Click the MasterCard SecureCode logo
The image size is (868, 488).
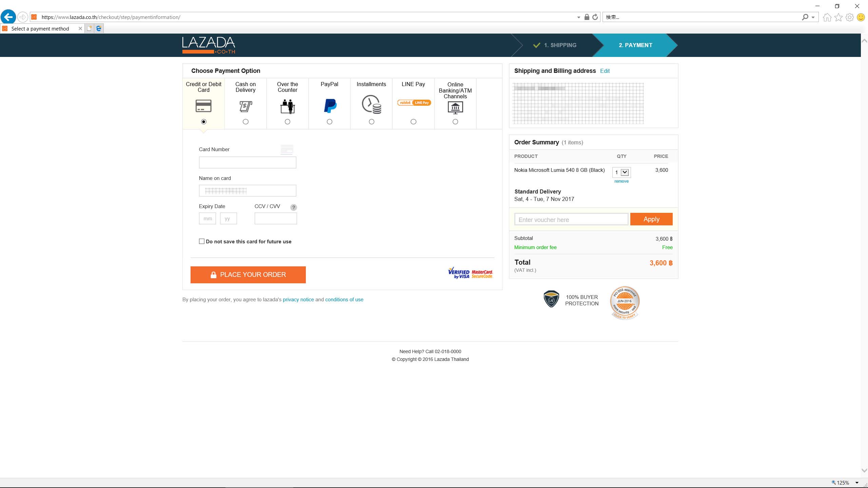[482, 274]
